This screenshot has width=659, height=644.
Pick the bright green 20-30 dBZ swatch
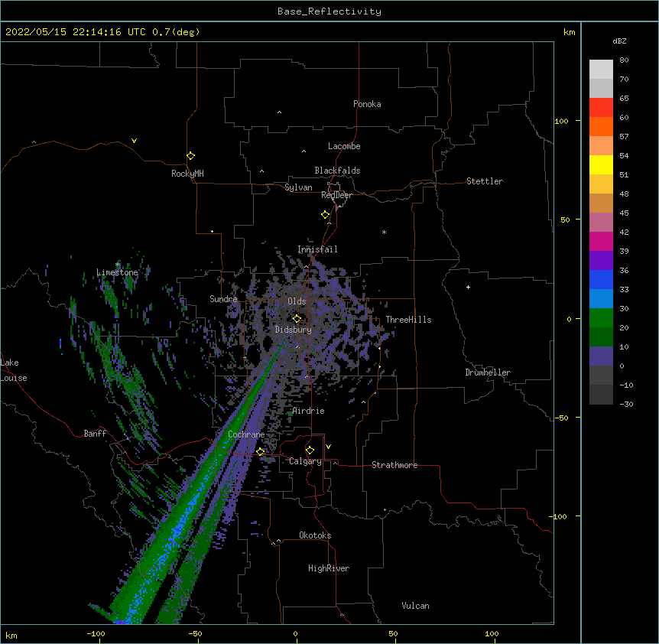(601, 318)
